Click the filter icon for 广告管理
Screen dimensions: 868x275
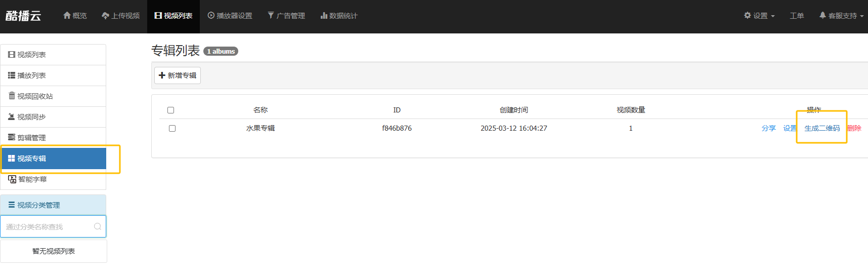pyautogui.click(x=271, y=16)
